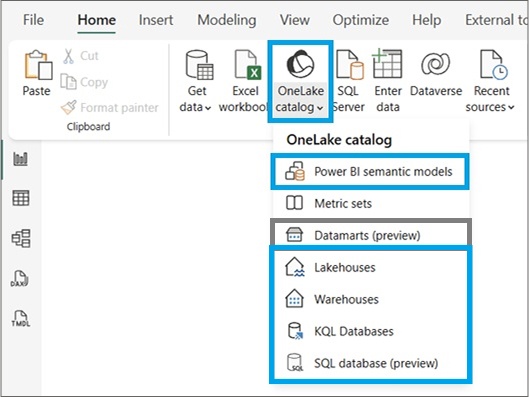Open the Help ribbon tab
Screen dimensions: 529x397
pos(426,20)
